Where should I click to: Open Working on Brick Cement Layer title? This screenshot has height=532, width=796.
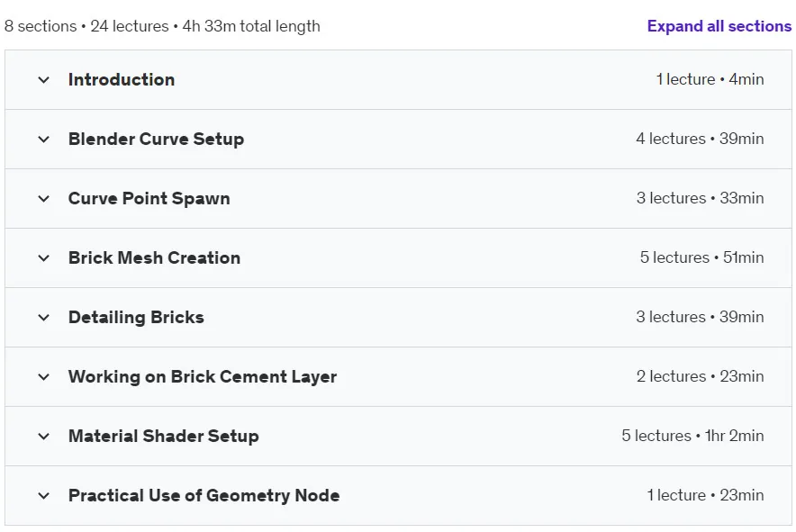pyautogui.click(x=203, y=376)
